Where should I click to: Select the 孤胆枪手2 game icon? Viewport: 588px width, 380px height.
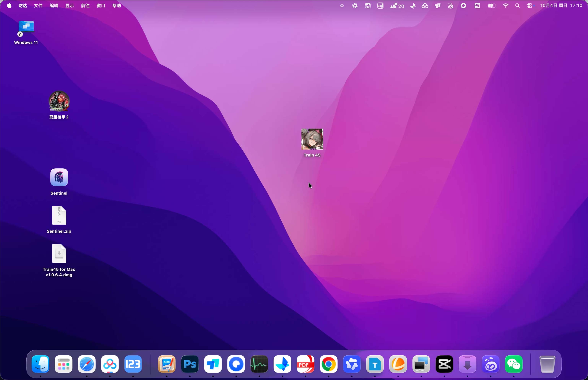[59, 105]
